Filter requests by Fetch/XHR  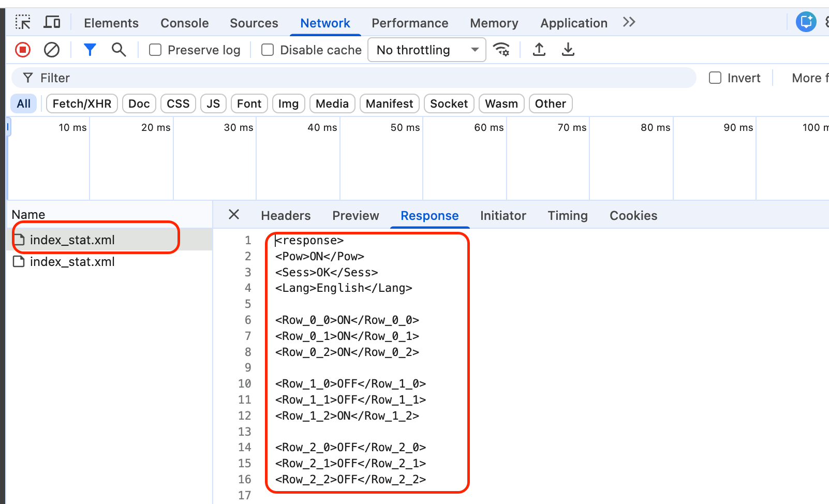[x=82, y=103]
